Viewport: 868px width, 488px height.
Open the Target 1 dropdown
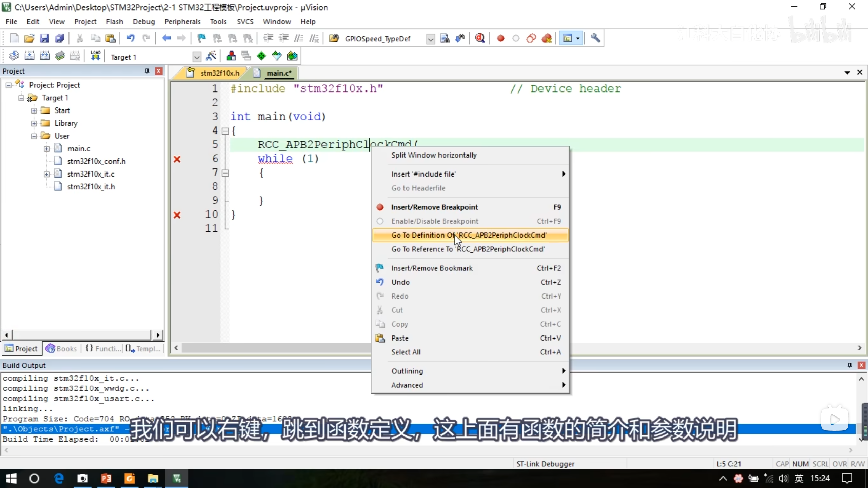pyautogui.click(x=197, y=57)
